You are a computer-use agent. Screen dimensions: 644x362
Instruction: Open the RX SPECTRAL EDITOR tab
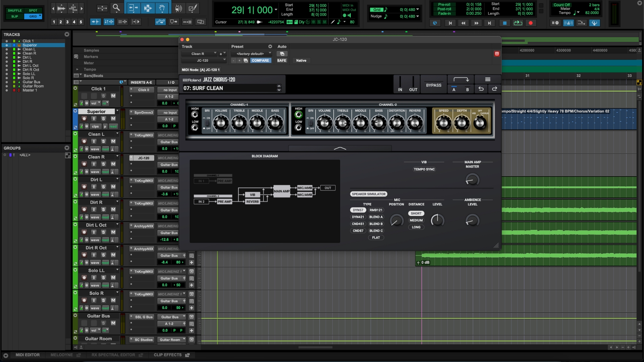(x=113, y=355)
